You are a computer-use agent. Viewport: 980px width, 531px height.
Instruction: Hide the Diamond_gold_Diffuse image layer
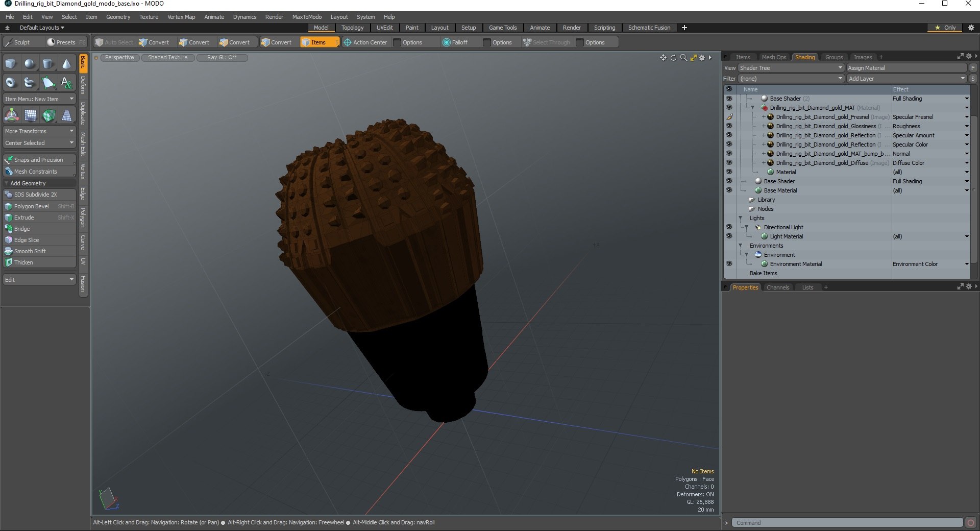pos(729,163)
